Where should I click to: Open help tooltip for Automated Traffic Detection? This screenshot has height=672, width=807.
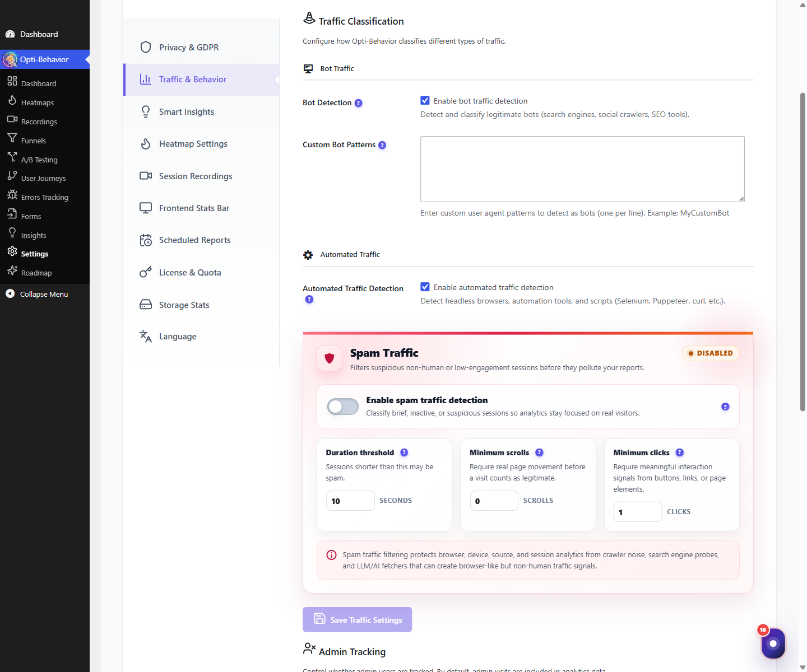[x=309, y=300]
